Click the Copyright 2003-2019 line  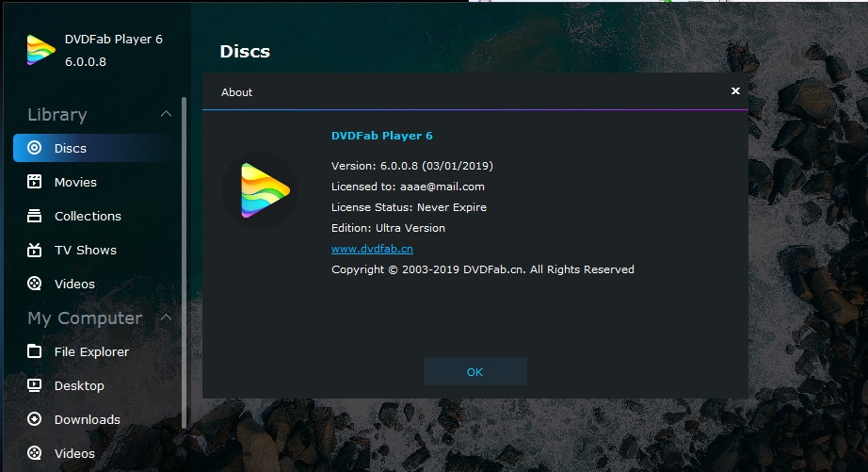[483, 269]
